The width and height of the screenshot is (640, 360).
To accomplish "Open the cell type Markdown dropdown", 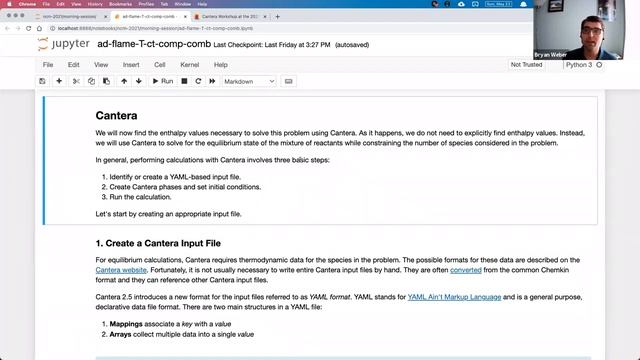I will 249,81.
